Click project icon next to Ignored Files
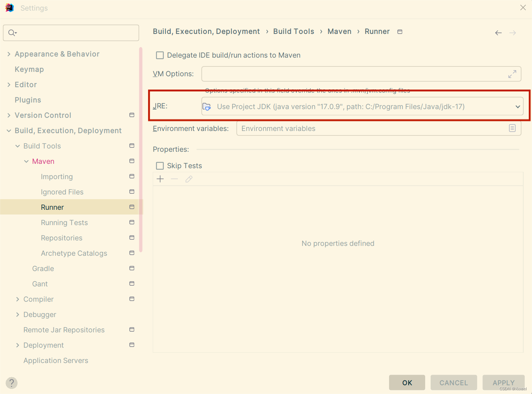 pos(132,192)
